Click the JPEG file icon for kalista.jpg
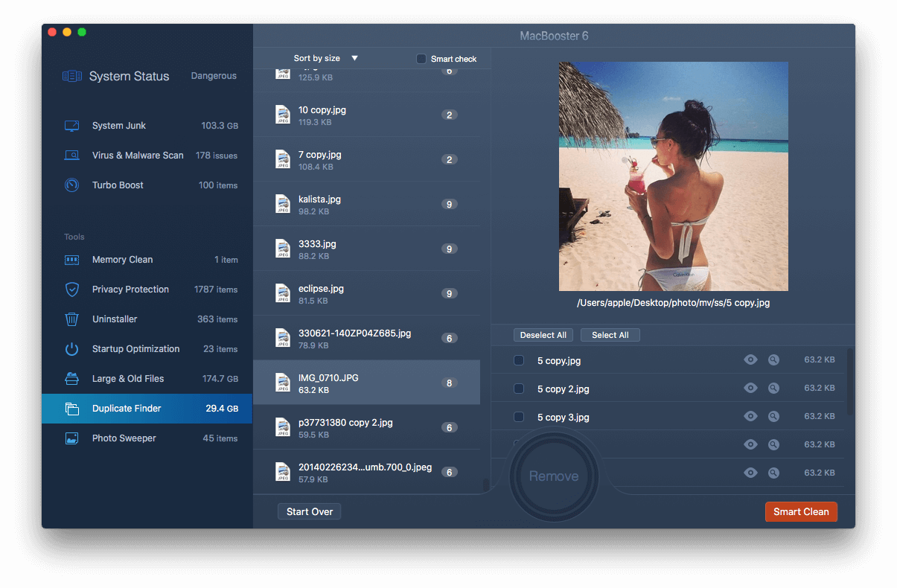 click(x=283, y=204)
